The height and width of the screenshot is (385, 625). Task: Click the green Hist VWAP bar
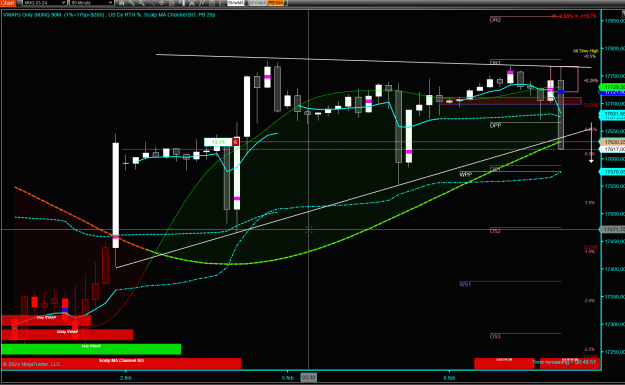tap(91, 349)
